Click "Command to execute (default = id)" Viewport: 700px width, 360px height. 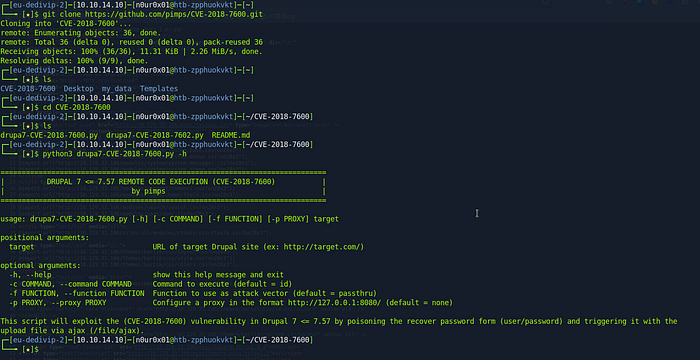[x=222, y=284]
